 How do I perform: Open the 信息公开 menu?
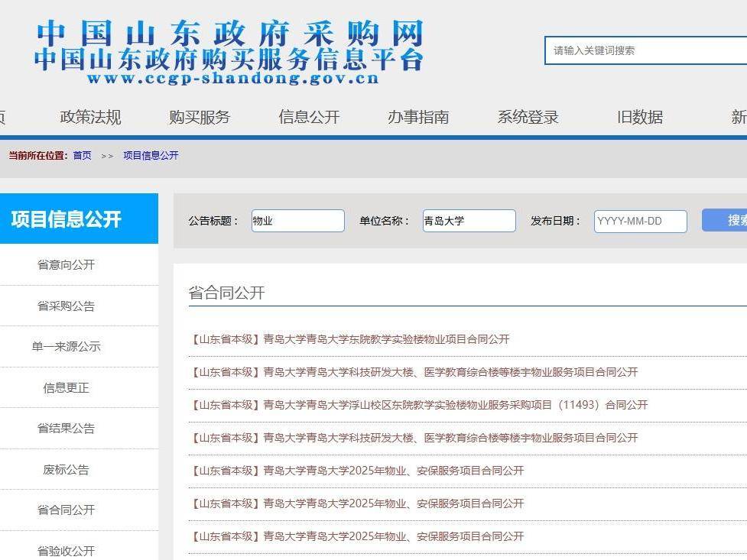[309, 117]
